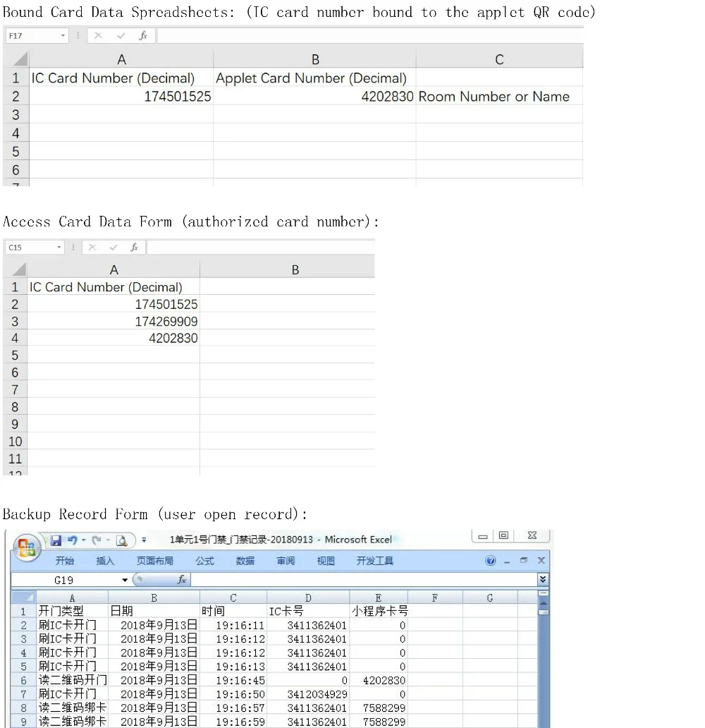This screenshot has height=728, width=705.
Task: Click cell 4202830 in access card sheet row 4
Action: point(114,338)
